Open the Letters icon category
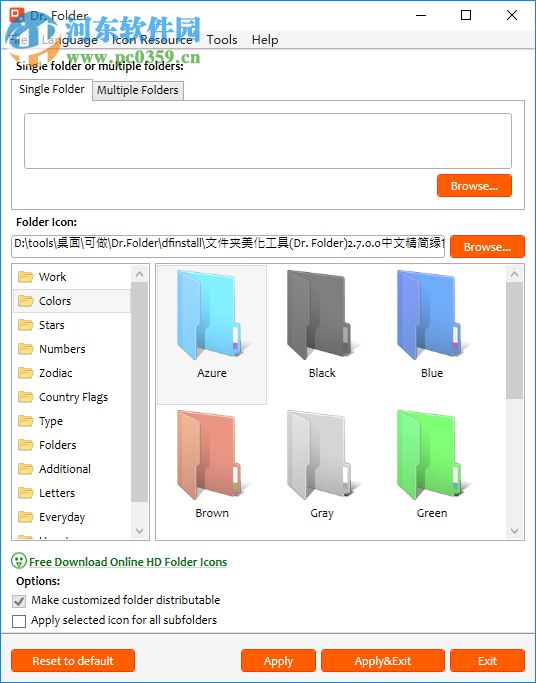The width and height of the screenshot is (536, 683). click(57, 493)
